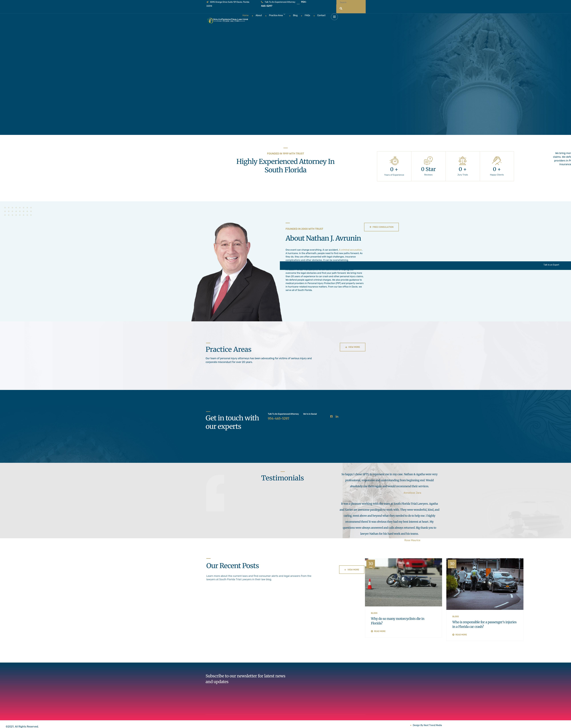Open Design By Next Trend Media link
Viewport: 571px width, 728px height.
tap(427, 725)
